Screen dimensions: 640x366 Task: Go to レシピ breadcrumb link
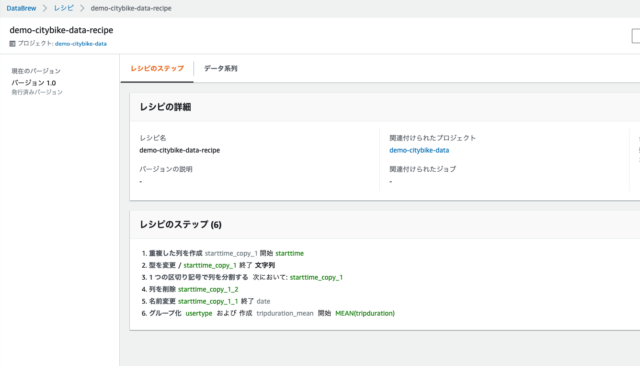click(64, 8)
